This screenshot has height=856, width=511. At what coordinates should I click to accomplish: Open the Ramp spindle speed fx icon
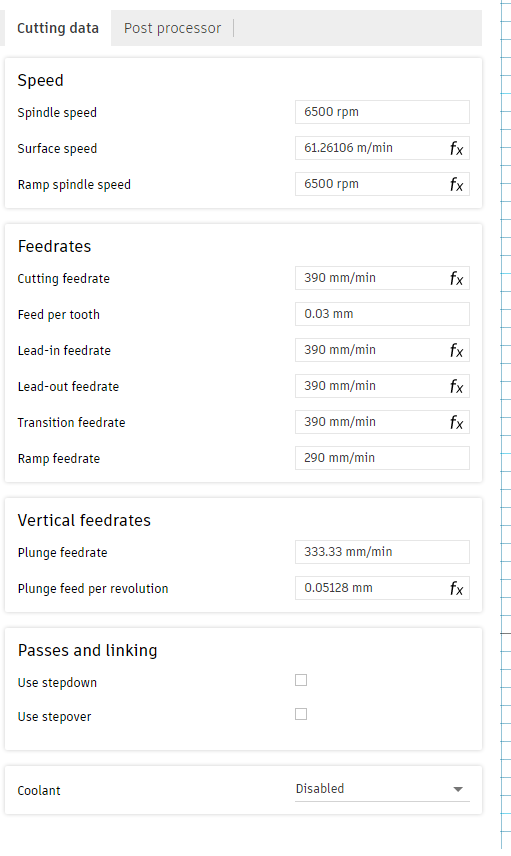click(456, 185)
